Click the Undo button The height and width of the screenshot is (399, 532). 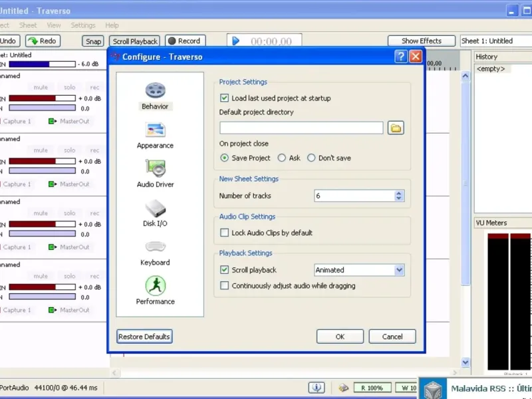[9, 41]
